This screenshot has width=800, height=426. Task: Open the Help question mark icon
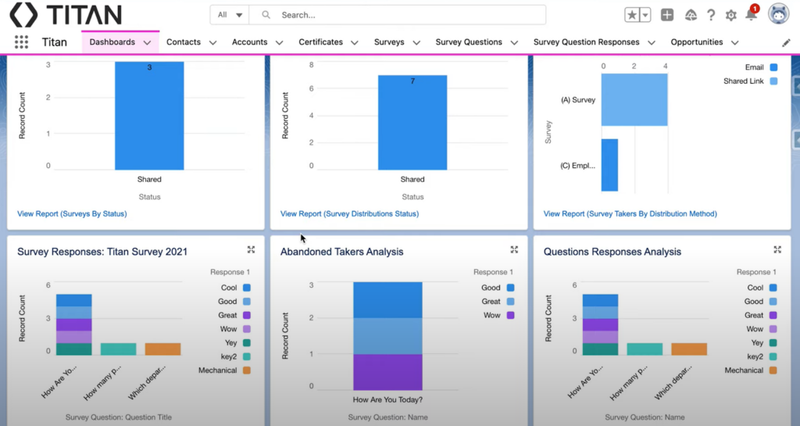tap(711, 15)
